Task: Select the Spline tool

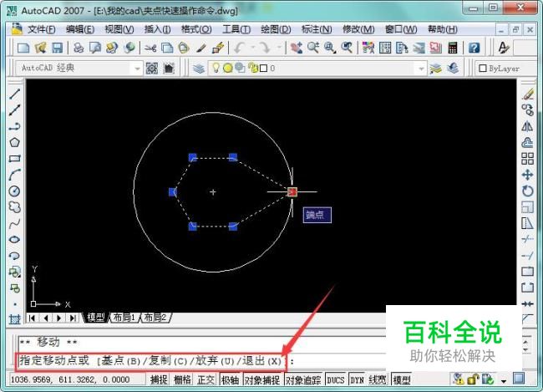Action: 14,223
